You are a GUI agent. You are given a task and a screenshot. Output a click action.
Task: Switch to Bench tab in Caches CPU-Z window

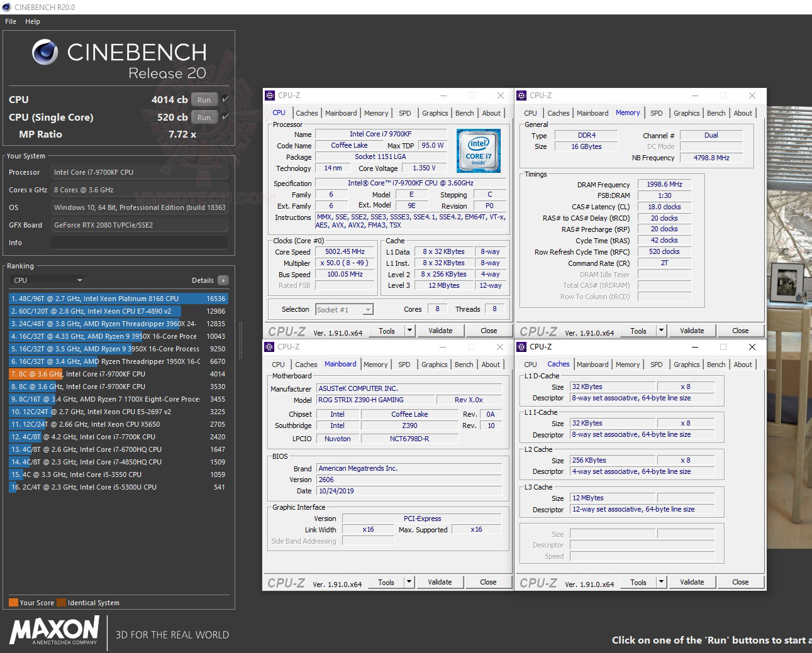[716, 365]
